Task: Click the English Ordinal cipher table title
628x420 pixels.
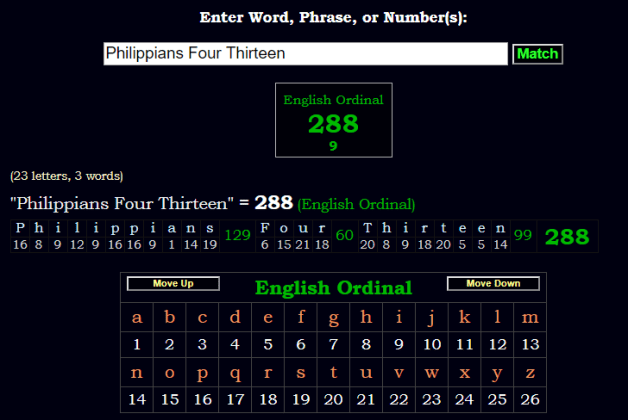Action: [333, 288]
